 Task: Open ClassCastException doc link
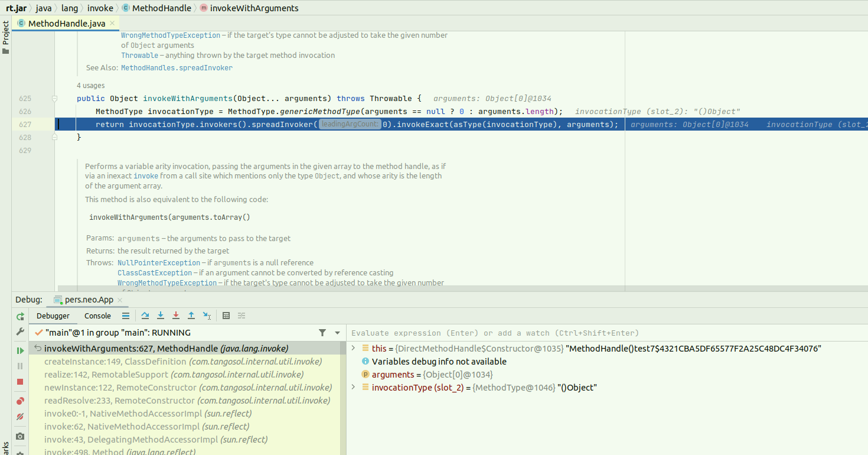(x=155, y=273)
